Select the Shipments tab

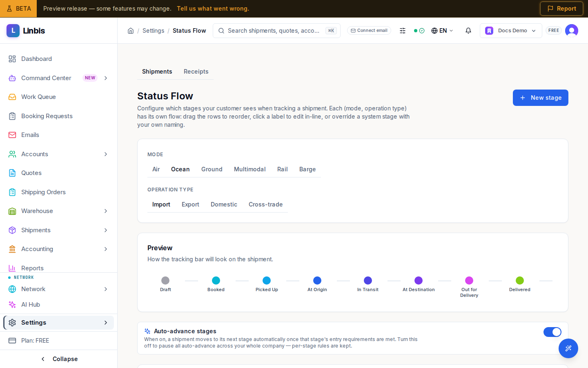click(157, 72)
